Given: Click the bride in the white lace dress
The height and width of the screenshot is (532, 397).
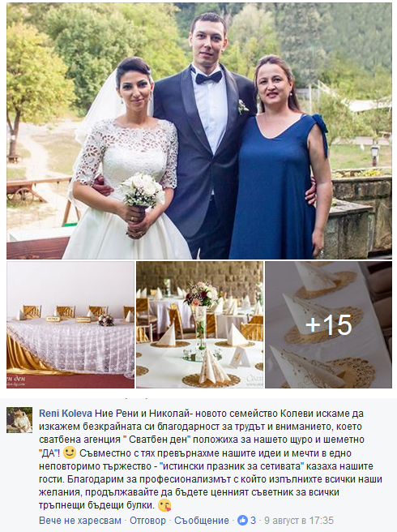Looking at the screenshot, I should pyautogui.click(x=127, y=163).
